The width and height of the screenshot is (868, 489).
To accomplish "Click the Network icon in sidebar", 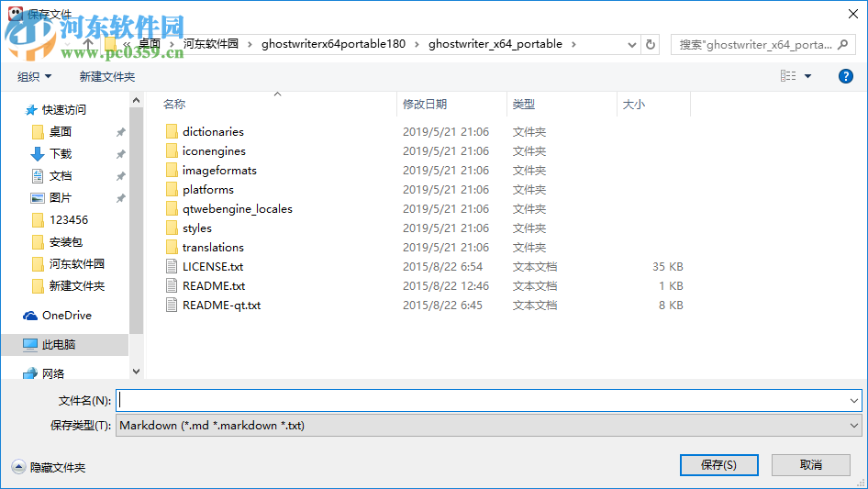I will (30, 373).
